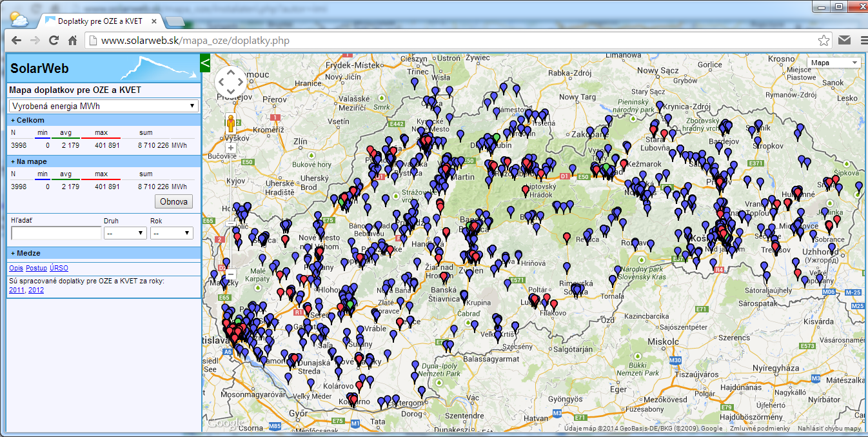
Task: Bookmark this page with the star icon
Action: (824, 41)
